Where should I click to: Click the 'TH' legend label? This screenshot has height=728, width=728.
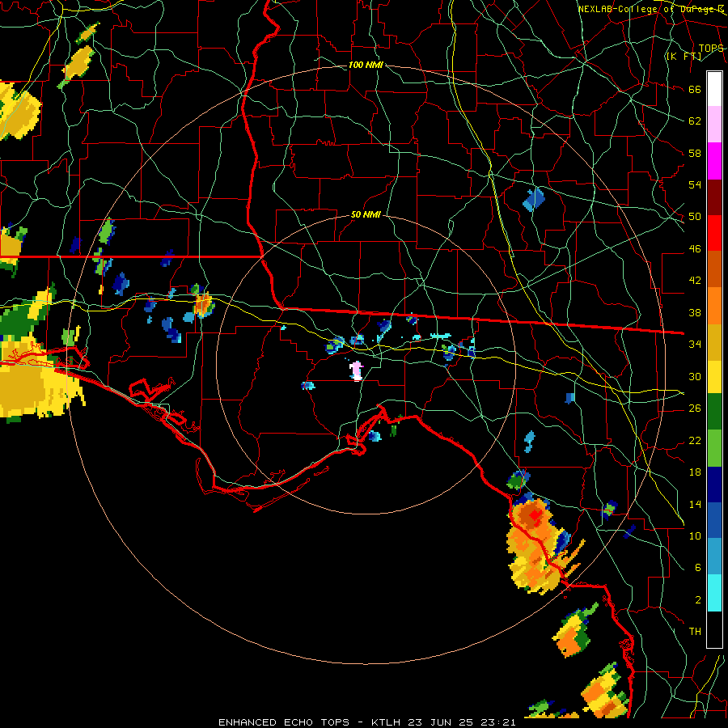[x=695, y=631]
